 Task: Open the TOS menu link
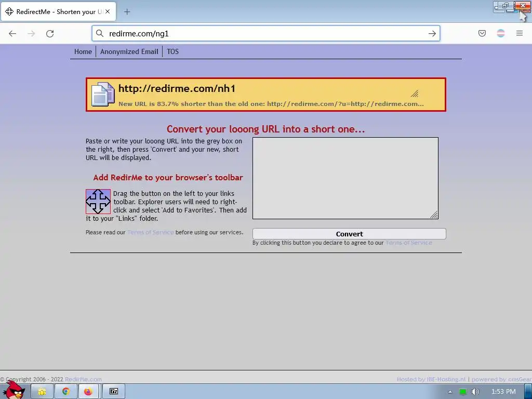tap(172, 51)
